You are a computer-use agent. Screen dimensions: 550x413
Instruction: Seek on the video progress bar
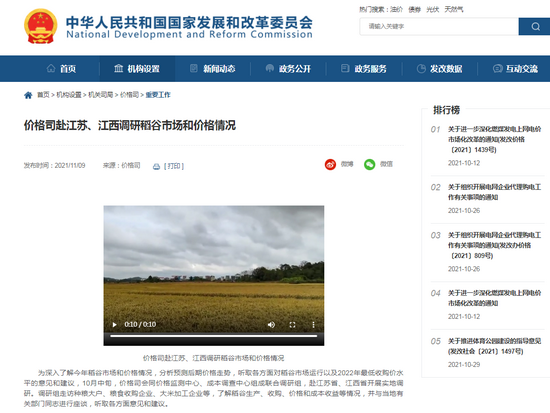tap(214, 336)
